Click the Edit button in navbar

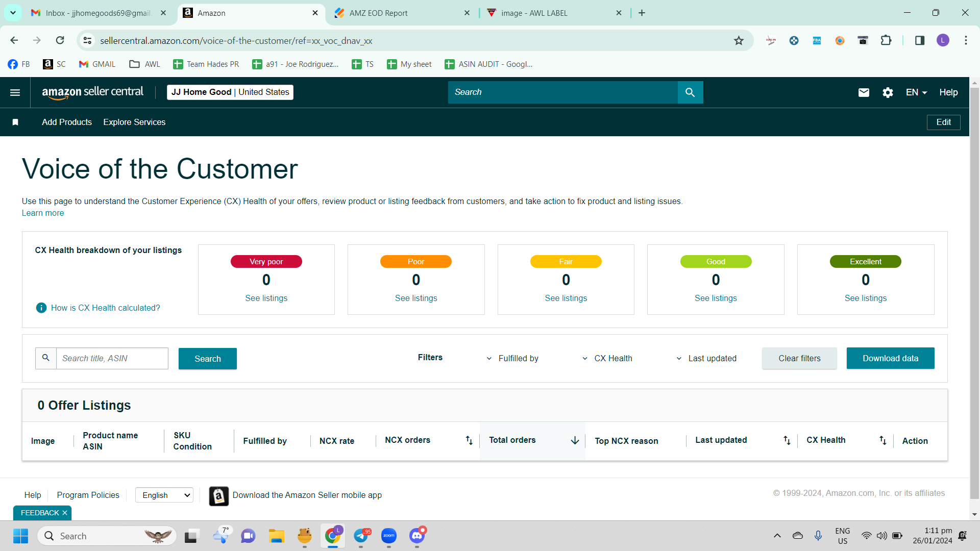pyautogui.click(x=943, y=122)
